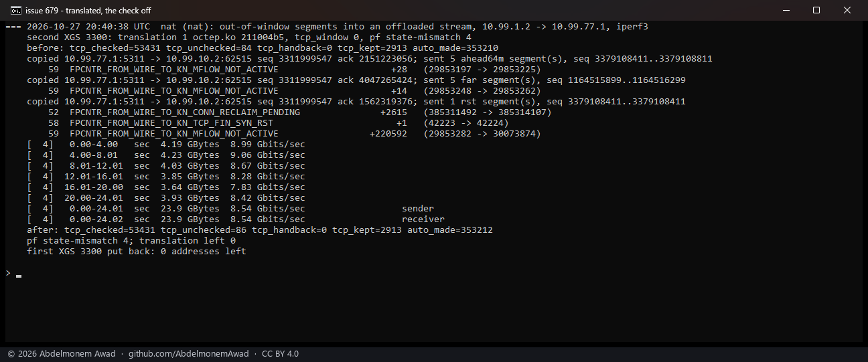The height and width of the screenshot is (362, 868).
Task: Click the text 'second XGS 3300: translation 1 octep.ko'
Action: coord(131,37)
